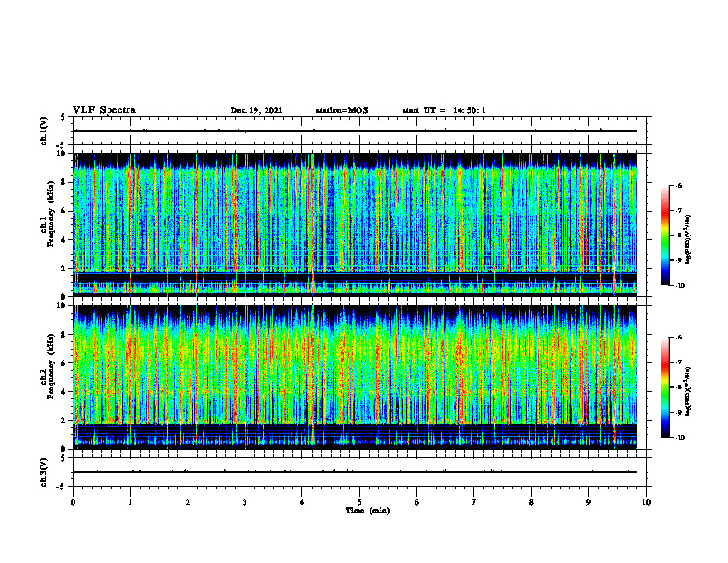The height and width of the screenshot is (563, 728).
Task: Click the ch.2 frequency axis "8" tick label
Action: pos(63,334)
